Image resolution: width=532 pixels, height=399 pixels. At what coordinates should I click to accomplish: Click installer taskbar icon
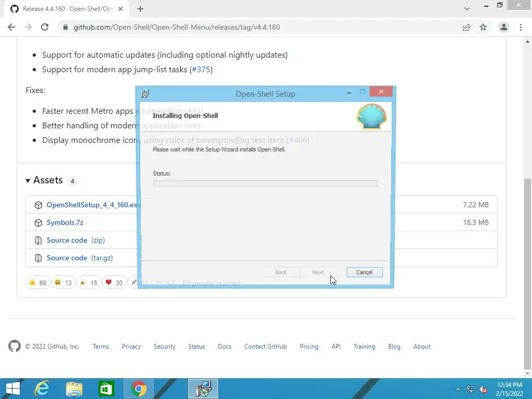pos(203,389)
